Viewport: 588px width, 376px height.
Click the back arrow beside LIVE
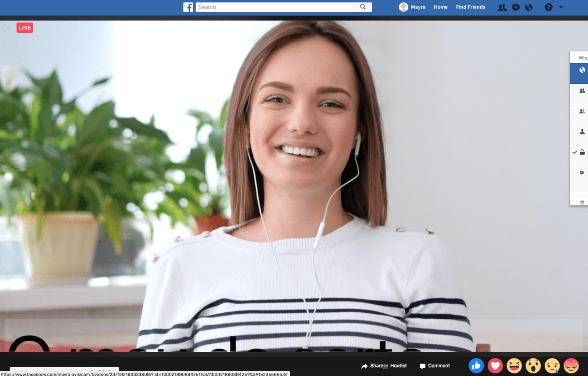click(x=7, y=28)
